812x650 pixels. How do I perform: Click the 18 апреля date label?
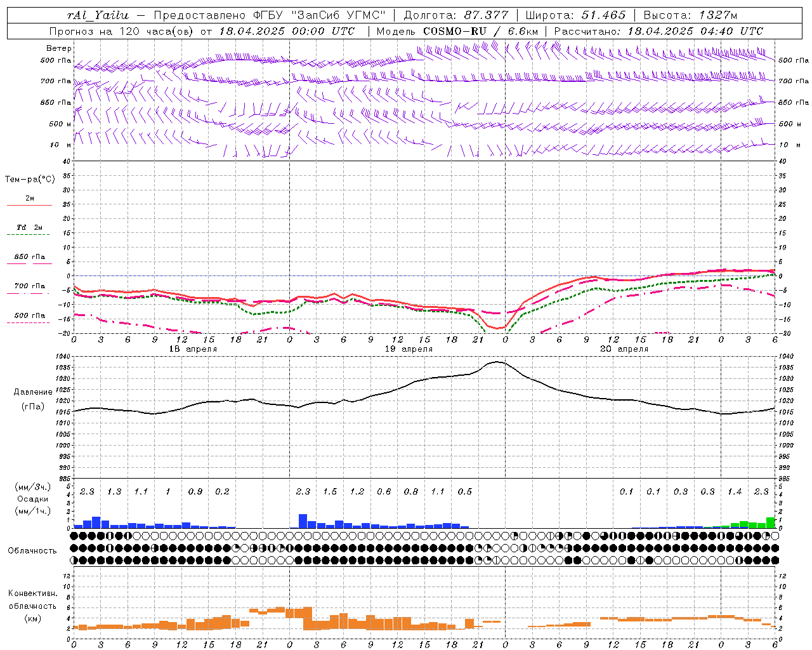coord(192,349)
